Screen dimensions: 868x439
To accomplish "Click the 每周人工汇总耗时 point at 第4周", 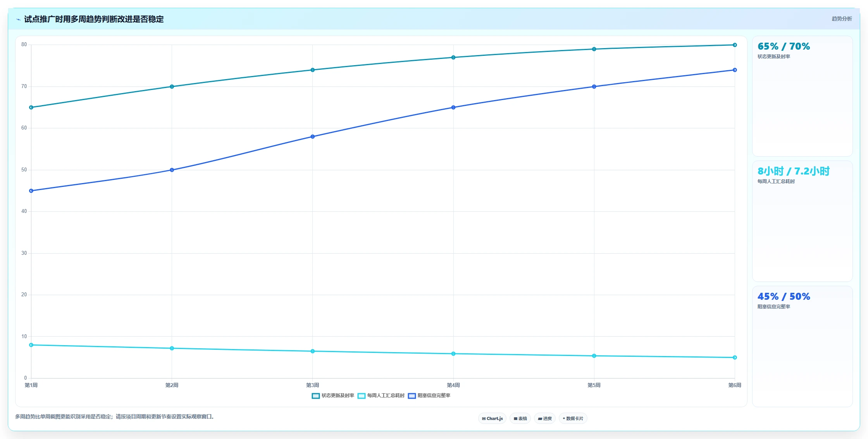I will tap(453, 354).
